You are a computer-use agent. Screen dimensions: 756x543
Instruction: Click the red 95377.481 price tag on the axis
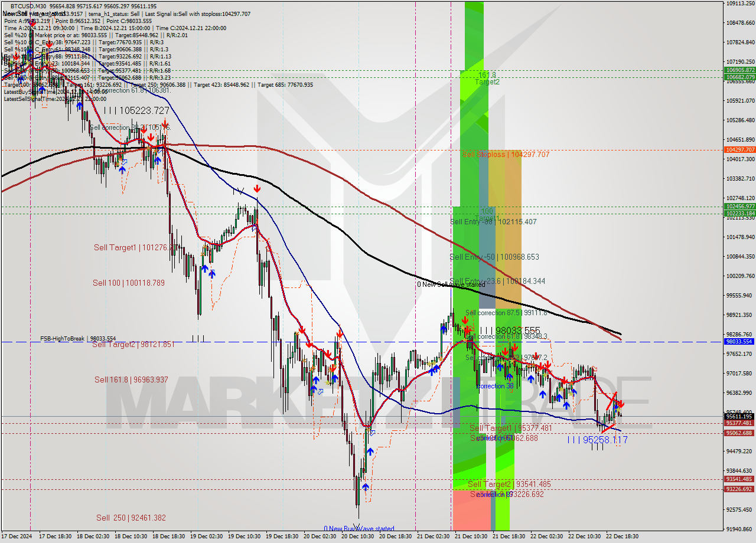click(x=740, y=423)
